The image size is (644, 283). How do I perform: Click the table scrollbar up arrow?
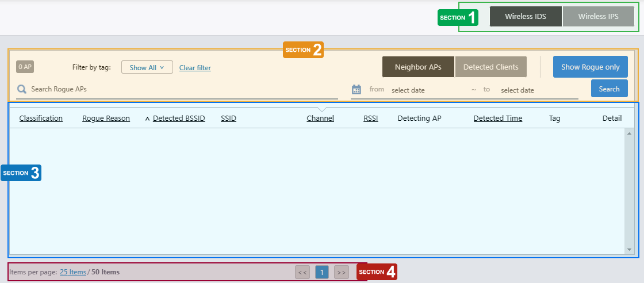(629, 133)
